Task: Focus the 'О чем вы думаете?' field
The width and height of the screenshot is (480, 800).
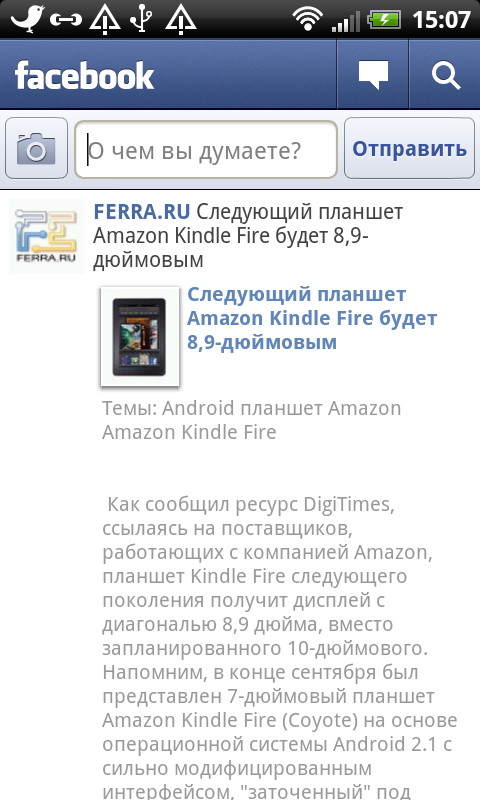Action: pos(206,149)
